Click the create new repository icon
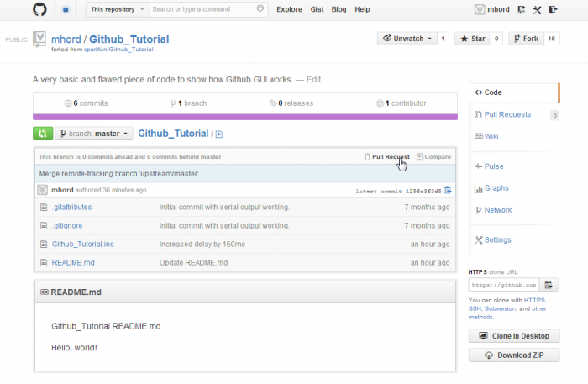Image resolution: width=588 pixels, height=384 pixels. click(x=522, y=10)
